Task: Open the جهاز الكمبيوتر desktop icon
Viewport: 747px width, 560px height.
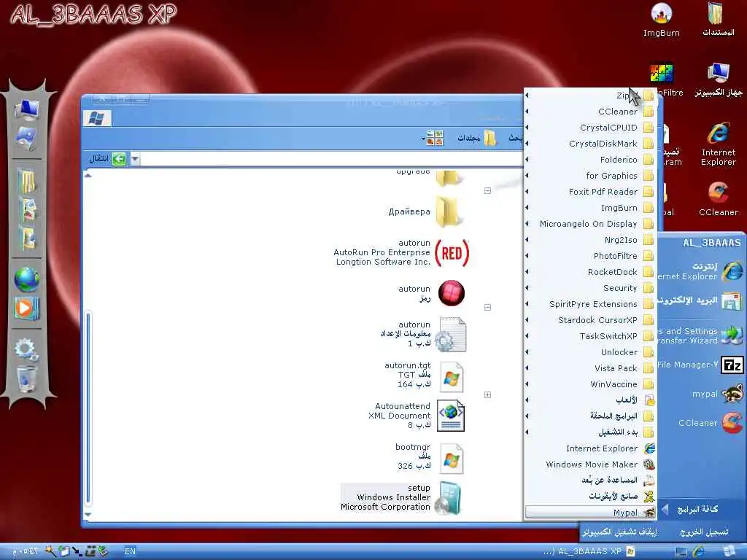Action: 718,79
